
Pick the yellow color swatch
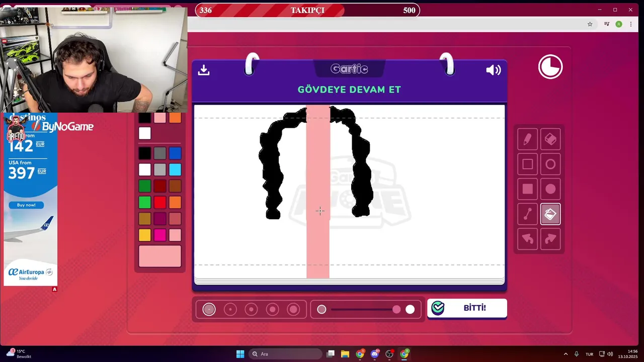[144, 235]
